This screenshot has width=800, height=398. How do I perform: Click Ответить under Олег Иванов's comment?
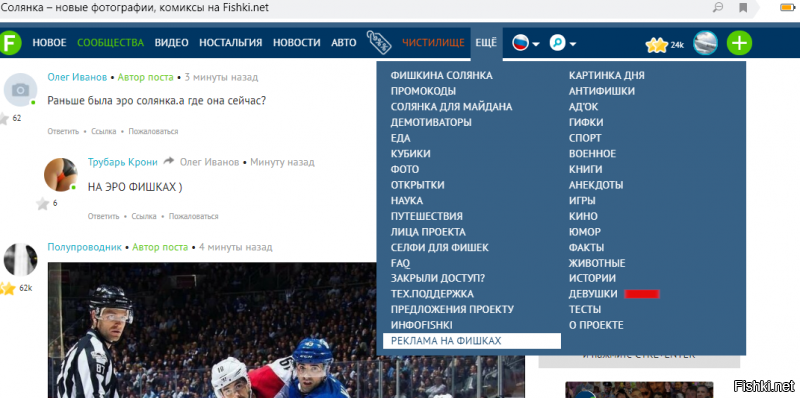(63, 131)
